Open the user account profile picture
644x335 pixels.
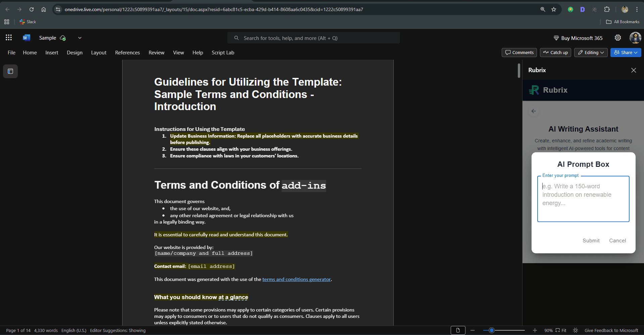click(x=635, y=38)
